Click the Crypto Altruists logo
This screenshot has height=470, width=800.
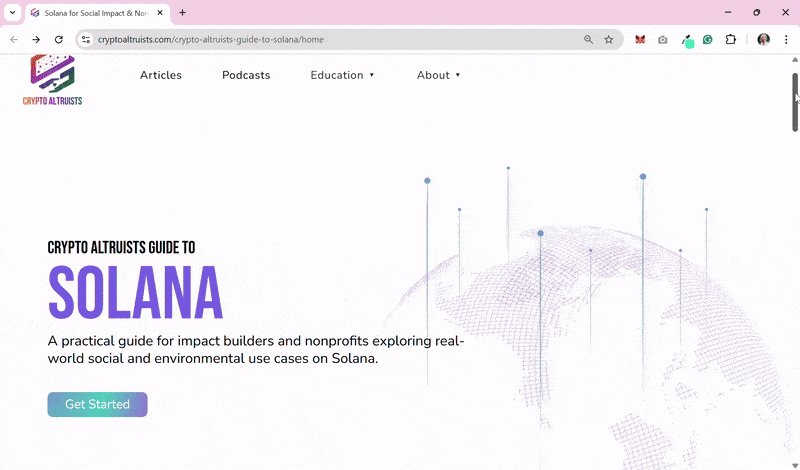pos(52,80)
